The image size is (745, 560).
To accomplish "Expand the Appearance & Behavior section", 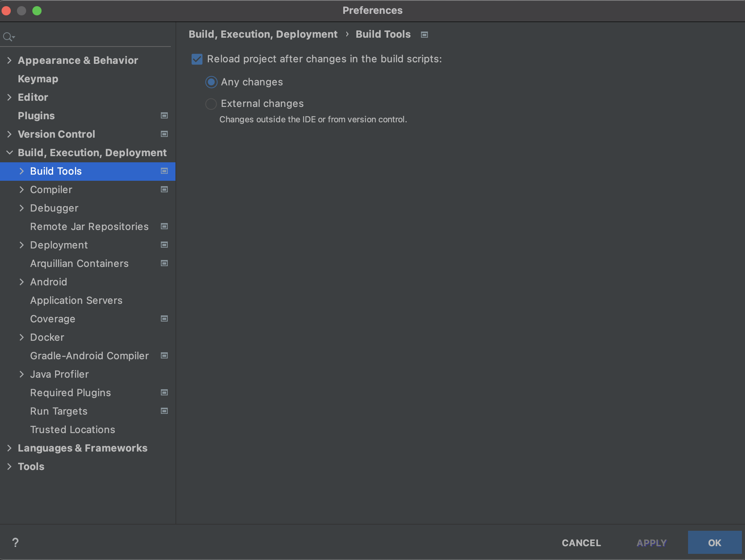I will (x=10, y=60).
